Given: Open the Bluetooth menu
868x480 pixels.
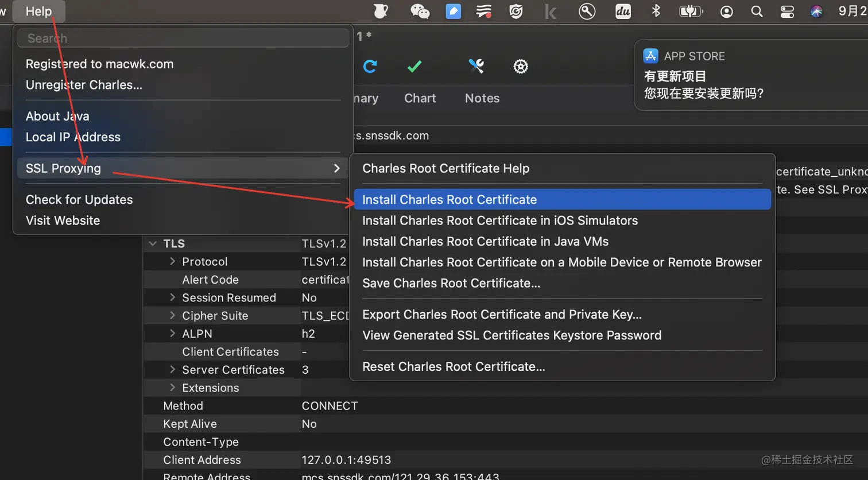Looking at the screenshot, I should pyautogui.click(x=656, y=11).
